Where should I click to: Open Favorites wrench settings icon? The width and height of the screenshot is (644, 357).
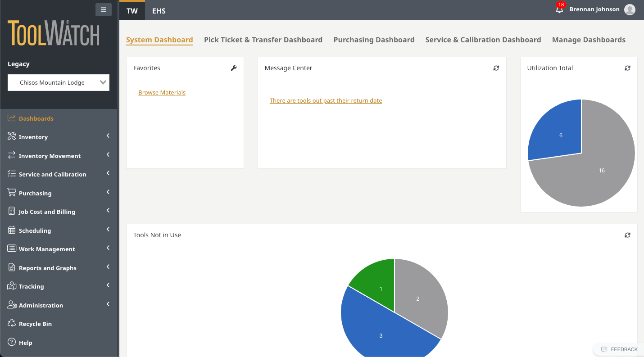coord(234,68)
